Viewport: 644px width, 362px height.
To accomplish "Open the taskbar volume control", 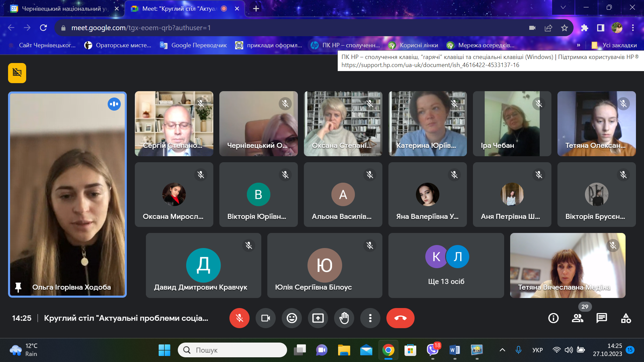I will pos(569,350).
